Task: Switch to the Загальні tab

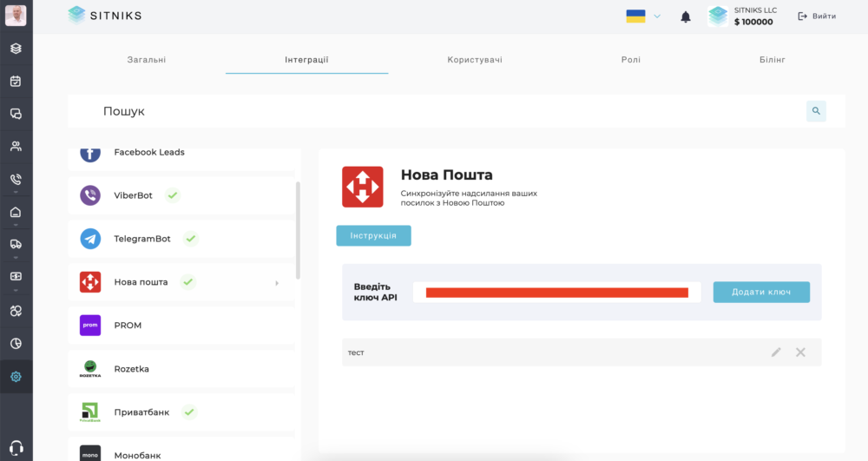Action: coord(147,60)
